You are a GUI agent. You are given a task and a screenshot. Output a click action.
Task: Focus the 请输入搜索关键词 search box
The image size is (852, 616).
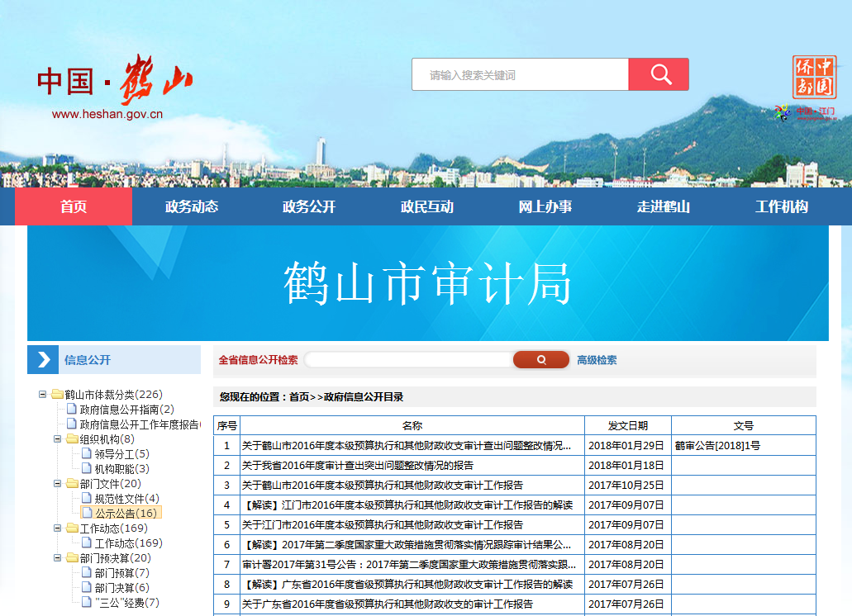pyautogui.click(x=520, y=75)
